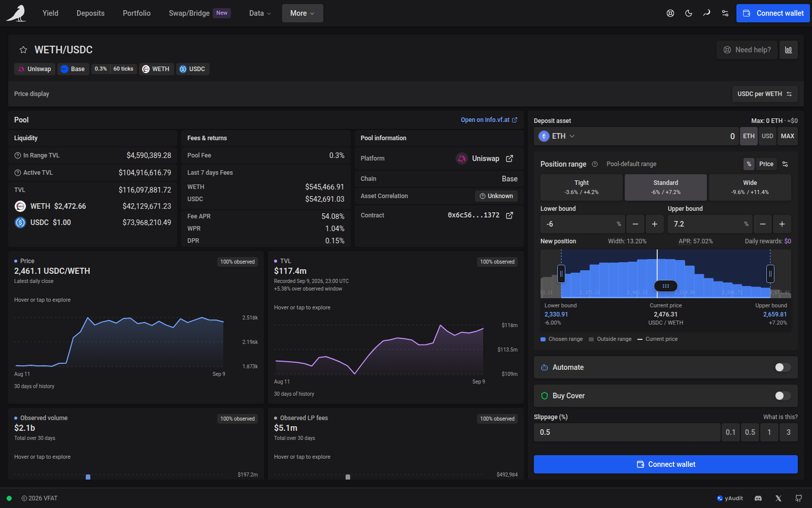This screenshot has width=812, height=508.
Task: Click the Lower bound input field
Action: coord(583,224)
